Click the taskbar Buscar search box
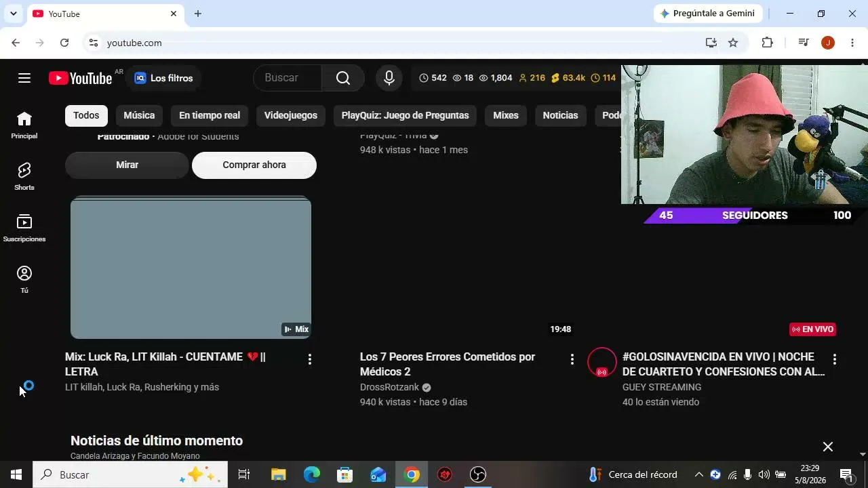The width and height of the screenshot is (868, 488). pyautogui.click(x=131, y=474)
